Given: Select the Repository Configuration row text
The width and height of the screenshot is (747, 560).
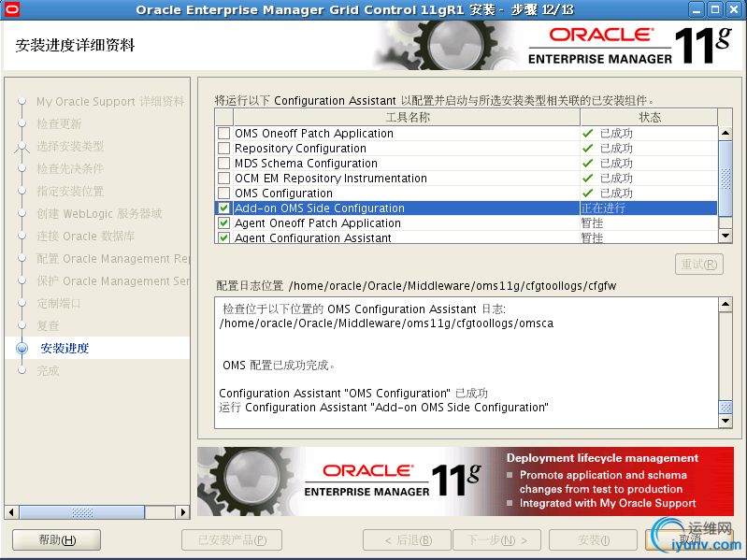Looking at the screenshot, I should (x=301, y=148).
